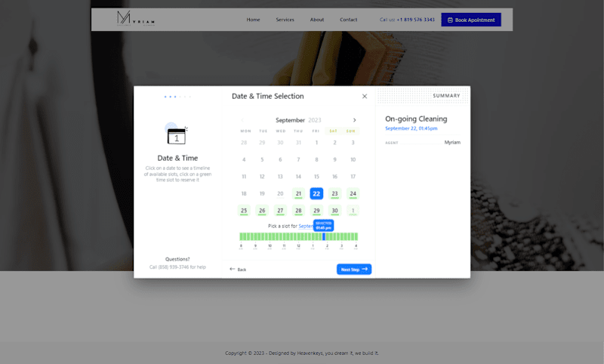Click the Next Step button
The image size is (604, 364).
(354, 270)
